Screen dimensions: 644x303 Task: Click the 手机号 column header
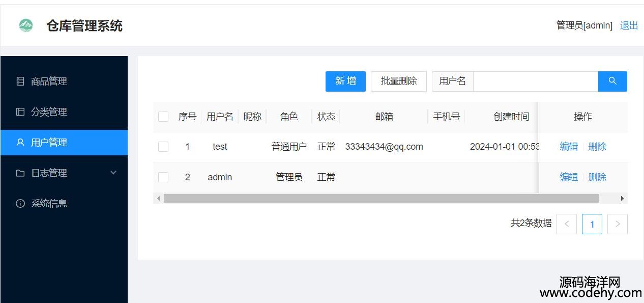[x=446, y=117]
